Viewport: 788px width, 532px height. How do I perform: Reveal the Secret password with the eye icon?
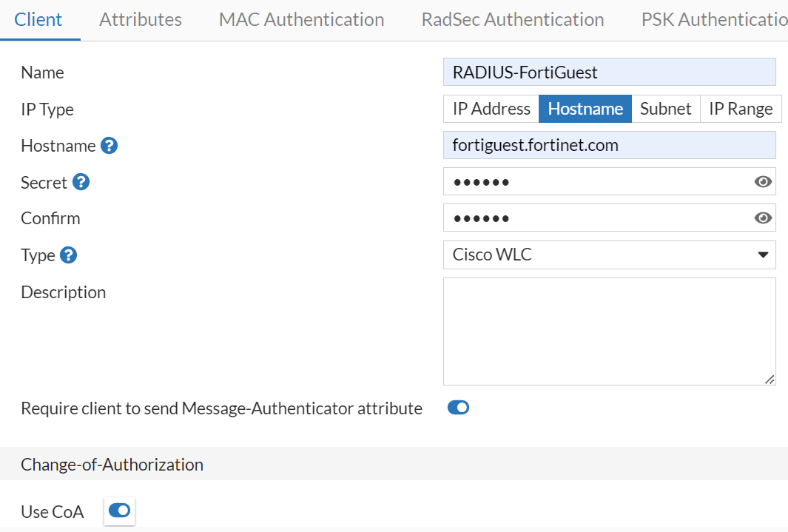763,181
